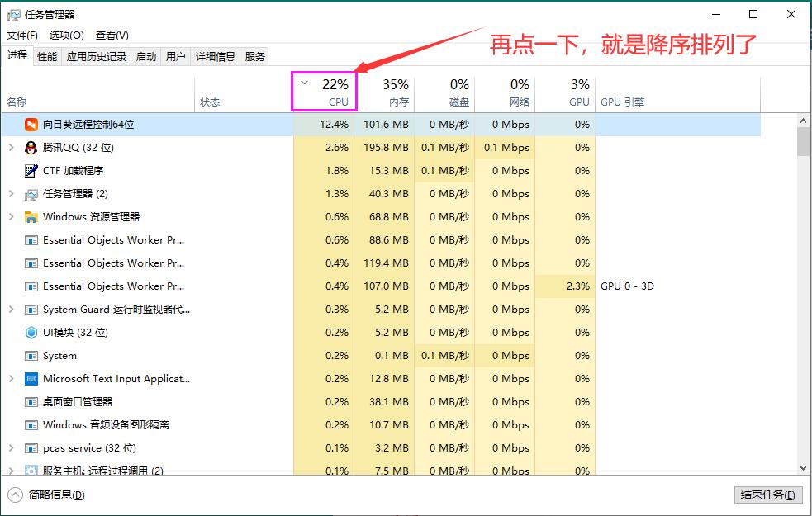Open the 选项 menu
The height and width of the screenshot is (516, 812).
click(67, 36)
